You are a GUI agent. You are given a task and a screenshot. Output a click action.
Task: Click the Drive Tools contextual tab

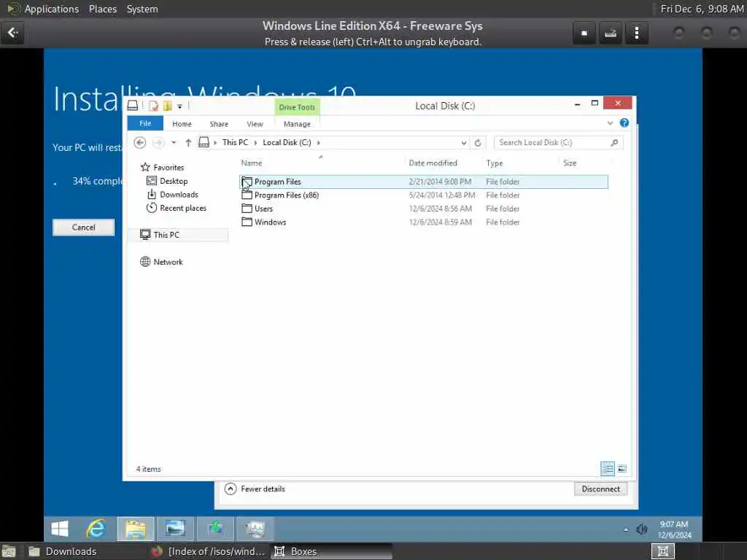pyautogui.click(x=297, y=107)
